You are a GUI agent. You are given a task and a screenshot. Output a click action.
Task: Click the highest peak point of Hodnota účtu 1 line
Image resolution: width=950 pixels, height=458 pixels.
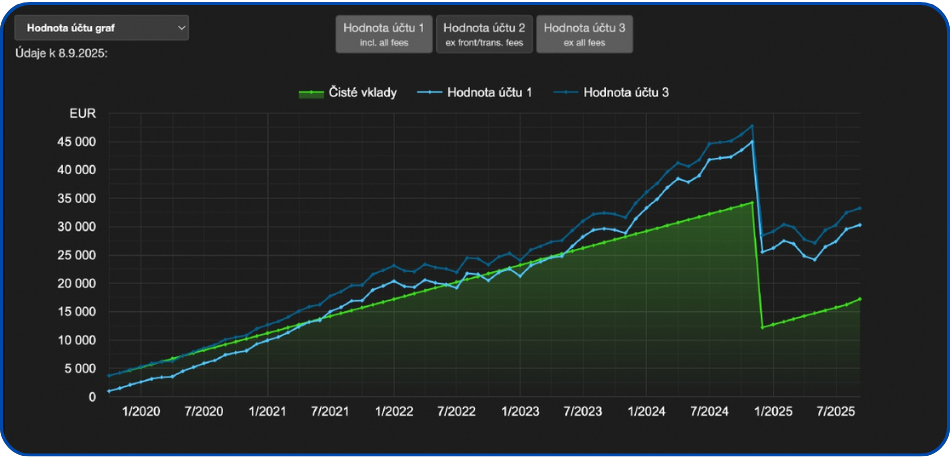751,142
